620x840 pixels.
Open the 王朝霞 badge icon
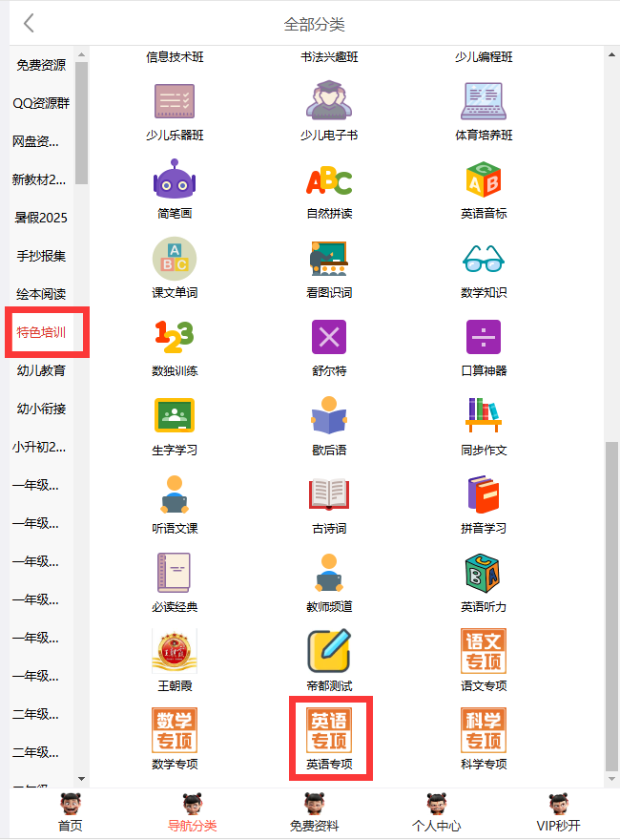click(175, 652)
